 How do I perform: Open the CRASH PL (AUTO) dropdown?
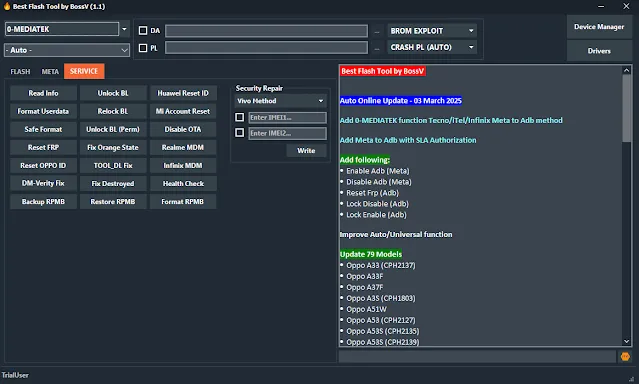[x=432, y=47]
